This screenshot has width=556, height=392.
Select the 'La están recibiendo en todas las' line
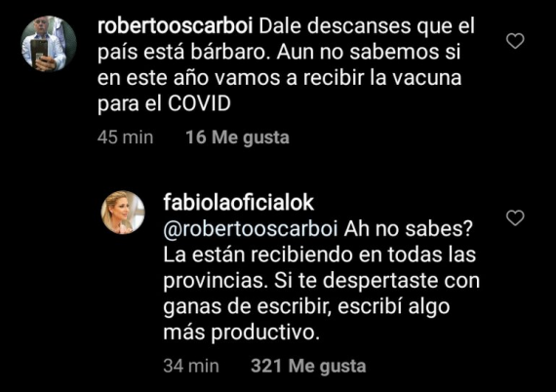point(320,255)
